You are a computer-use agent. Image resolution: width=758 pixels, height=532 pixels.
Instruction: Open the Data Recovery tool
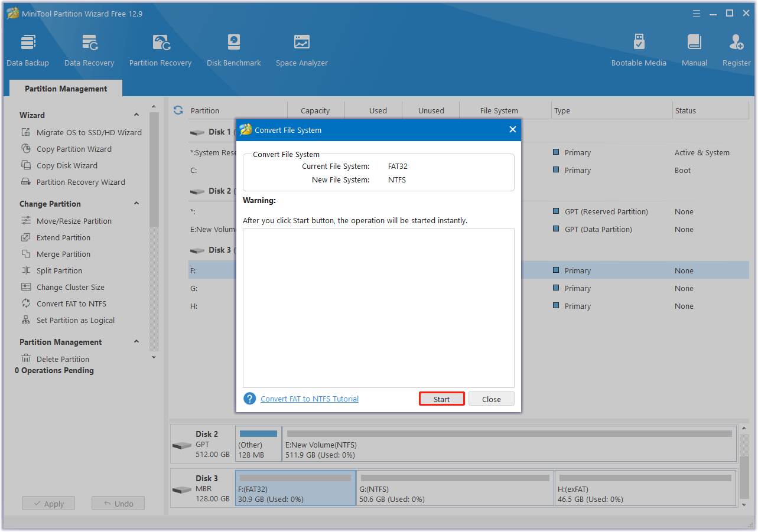(x=89, y=50)
